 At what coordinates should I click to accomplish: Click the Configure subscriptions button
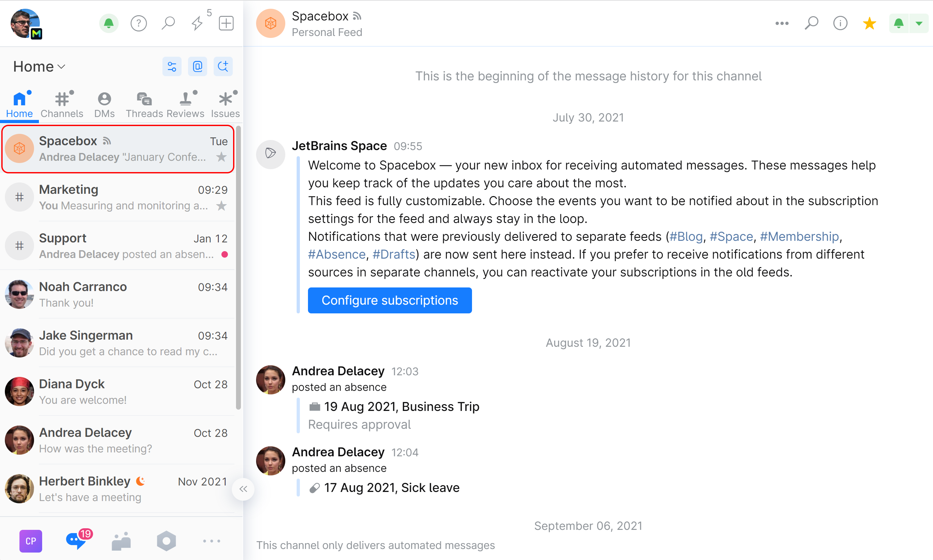[389, 300]
